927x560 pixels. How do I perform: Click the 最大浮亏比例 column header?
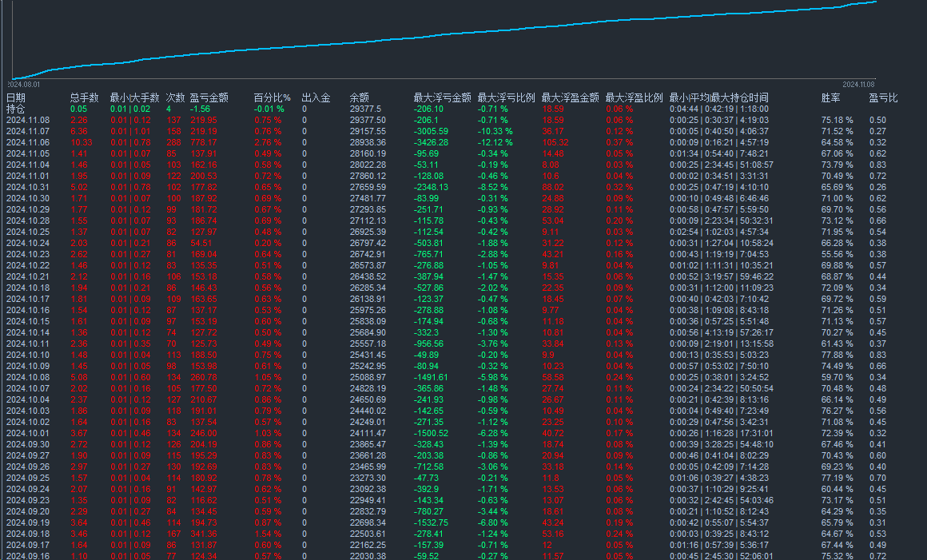point(506,97)
